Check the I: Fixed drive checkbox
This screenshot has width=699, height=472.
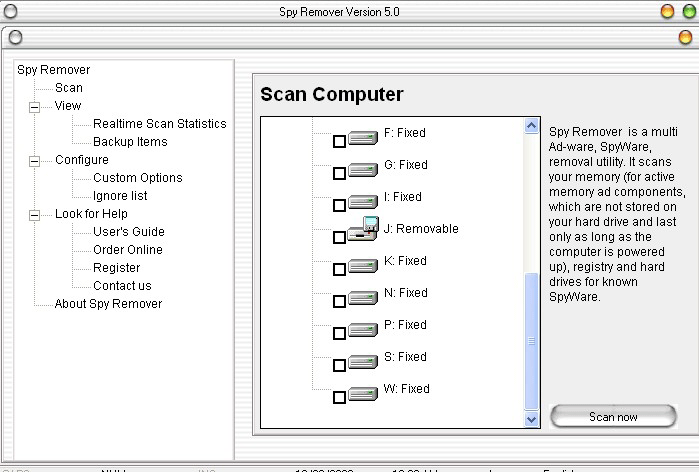click(339, 205)
